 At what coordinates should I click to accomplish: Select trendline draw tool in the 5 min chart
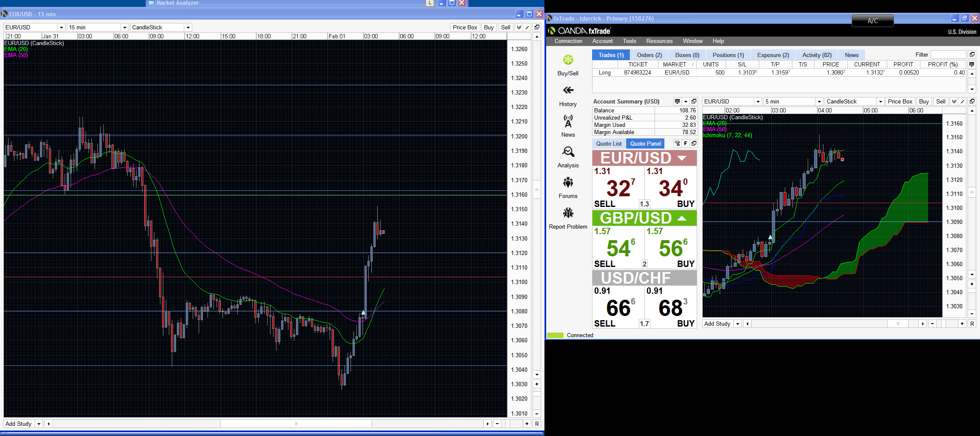tap(963, 101)
